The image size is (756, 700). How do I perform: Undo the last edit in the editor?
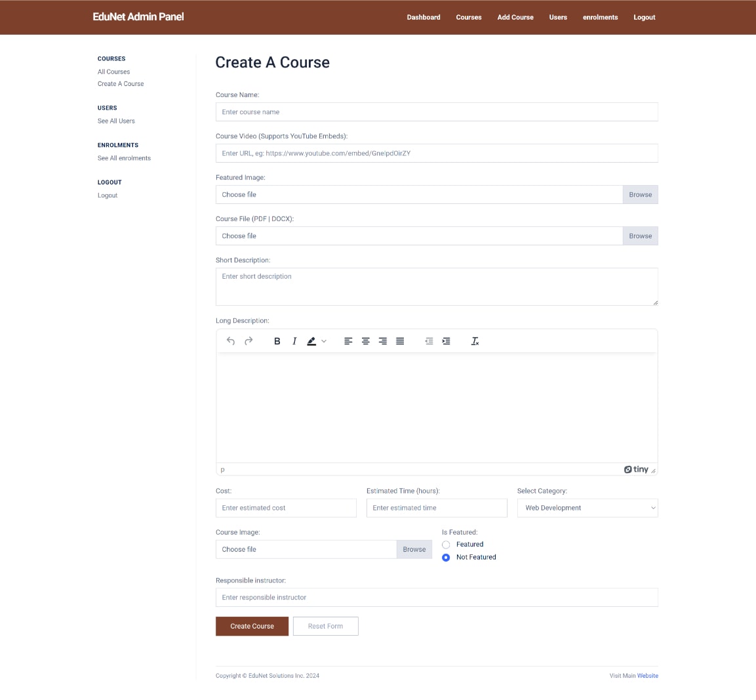(x=230, y=341)
